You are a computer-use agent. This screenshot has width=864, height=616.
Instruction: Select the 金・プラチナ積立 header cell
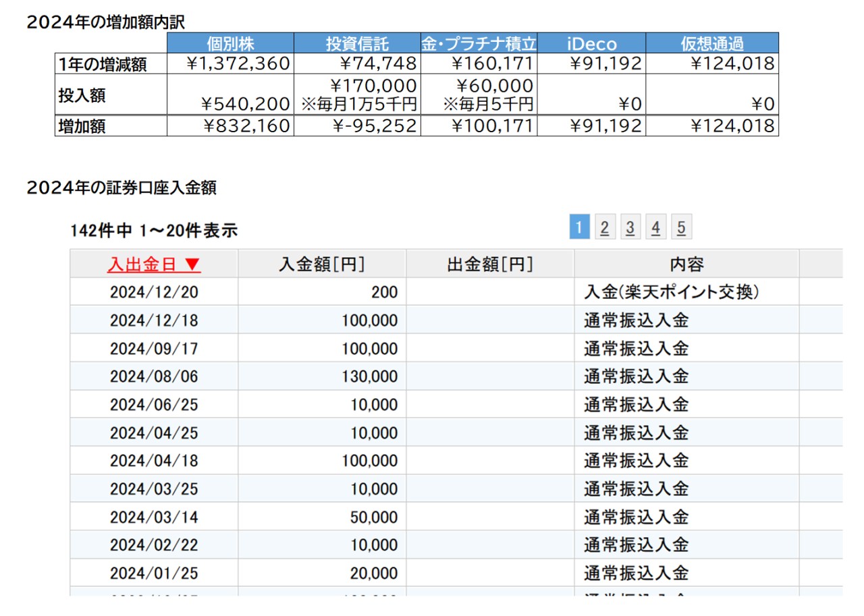click(479, 44)
